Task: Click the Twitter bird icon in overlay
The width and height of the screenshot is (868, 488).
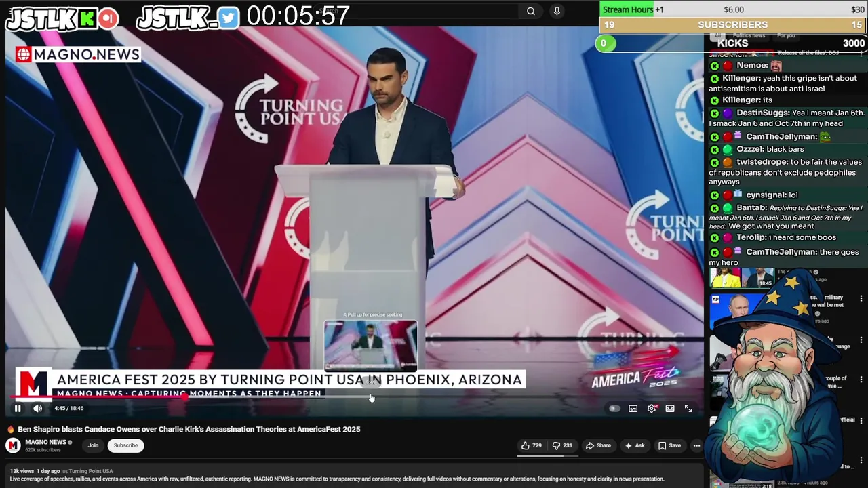Action: pyautogui.click(x=229, y=18)
